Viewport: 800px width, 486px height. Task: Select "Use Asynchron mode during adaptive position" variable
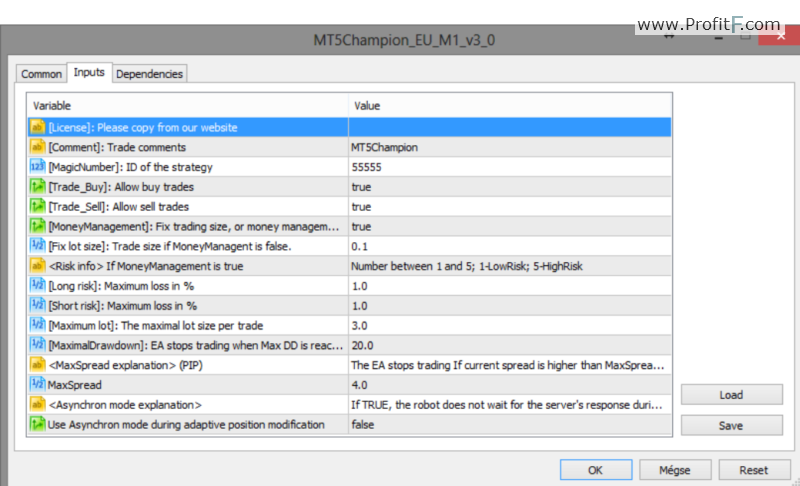(x=186, y=425)
